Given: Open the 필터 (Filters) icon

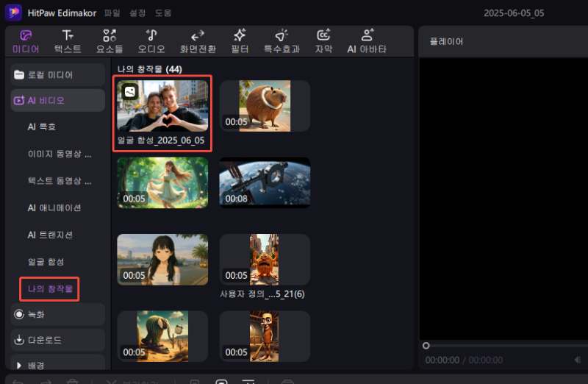Looking at the screenshot, I should point(239,35).
